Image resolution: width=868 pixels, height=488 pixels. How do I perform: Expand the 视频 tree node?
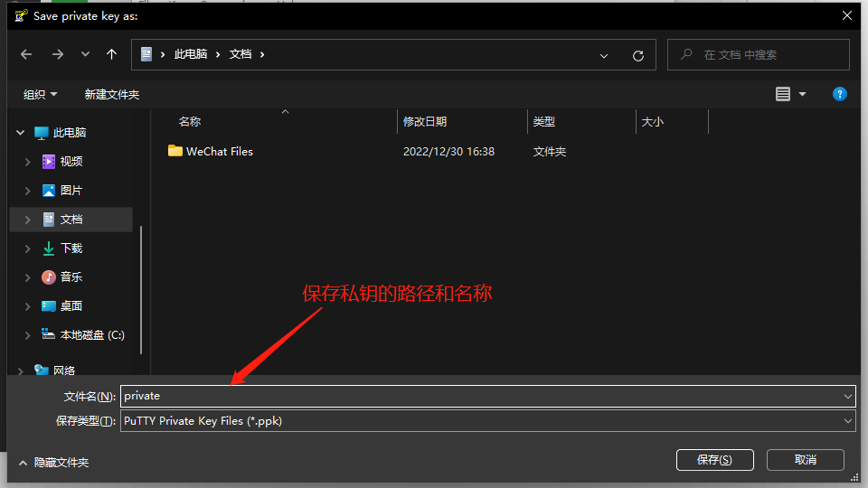pos(27,162)
